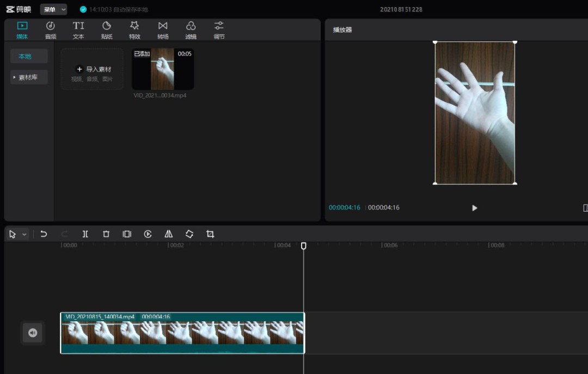Switch to the 音频 audio tab
Screen dimensions: 588x374
click(x=51, y=30)
